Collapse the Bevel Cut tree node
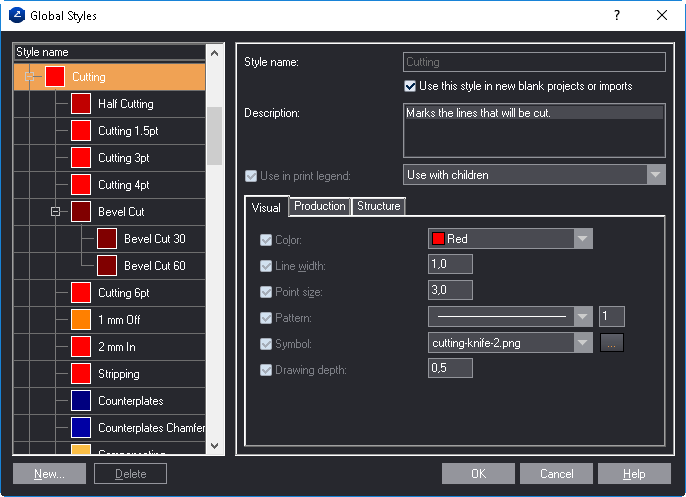This screenshot has width=686, height=497. (55, 212)
